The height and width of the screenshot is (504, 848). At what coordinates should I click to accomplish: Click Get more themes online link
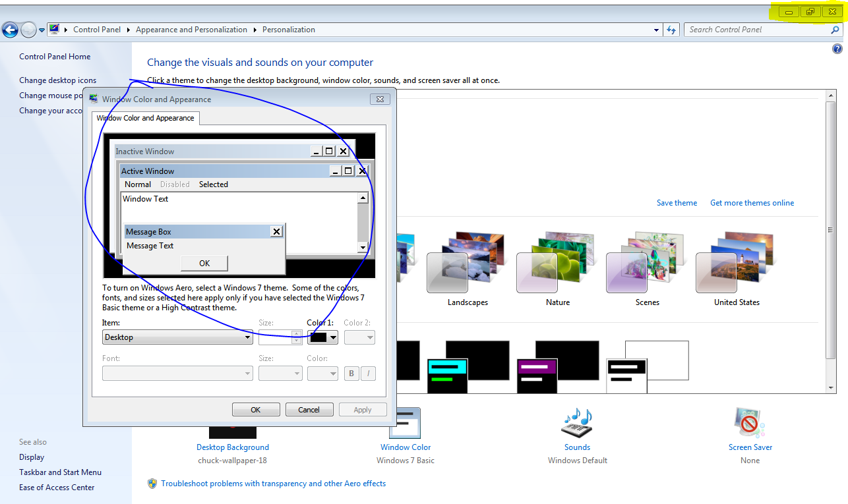click(x=752, y=203)
